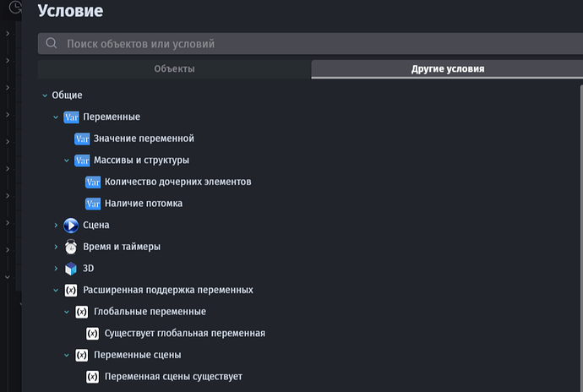Click the (x) icon beside Расширенная поддержка переменных
This screenshot has width=583, height=392.
pyautogui.click(x=71, y=291)
